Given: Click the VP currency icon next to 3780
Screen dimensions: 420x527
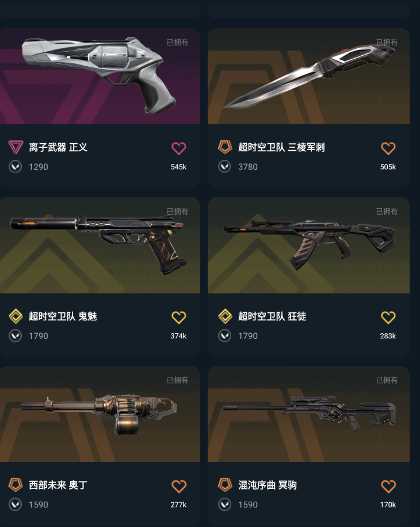Looking at the screenshot, I should tap(224, 167).
